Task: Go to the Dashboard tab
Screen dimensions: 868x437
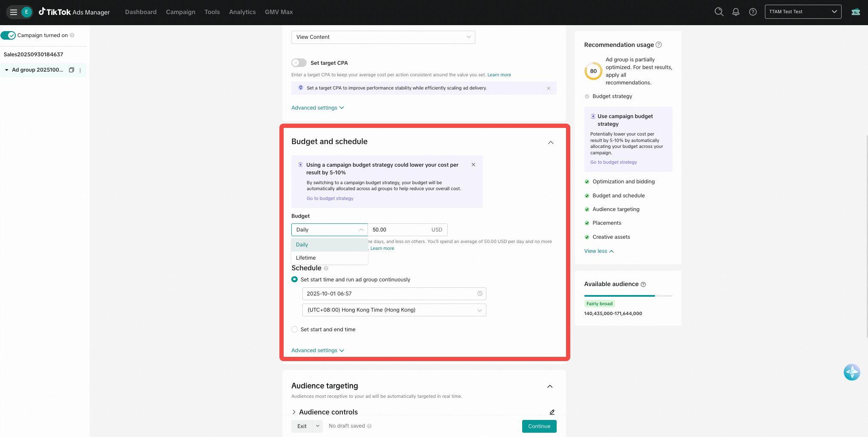Action: click(141, 12)
